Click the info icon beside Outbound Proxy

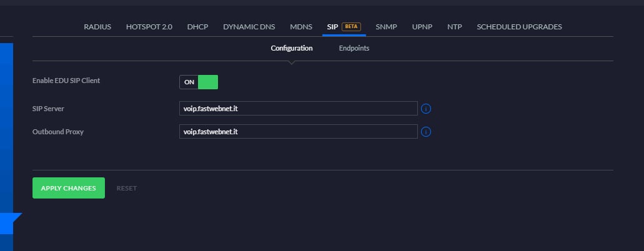pyautogui.click(x=426, y=132)
